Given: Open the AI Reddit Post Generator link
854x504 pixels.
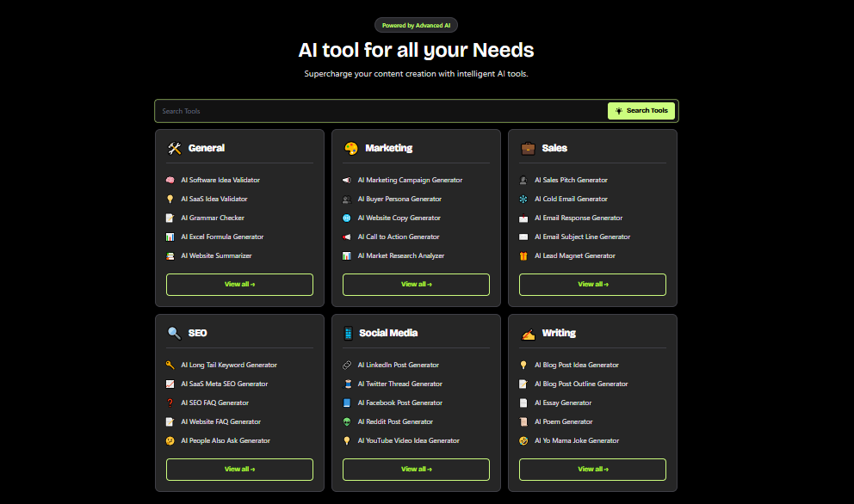Looking at the screenshot, I should tap(395, 421).
